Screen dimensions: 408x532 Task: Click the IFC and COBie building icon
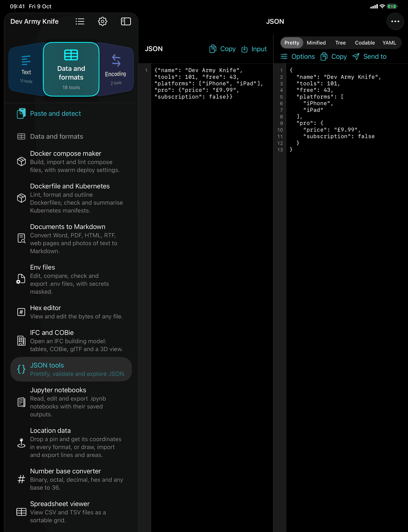21,340
